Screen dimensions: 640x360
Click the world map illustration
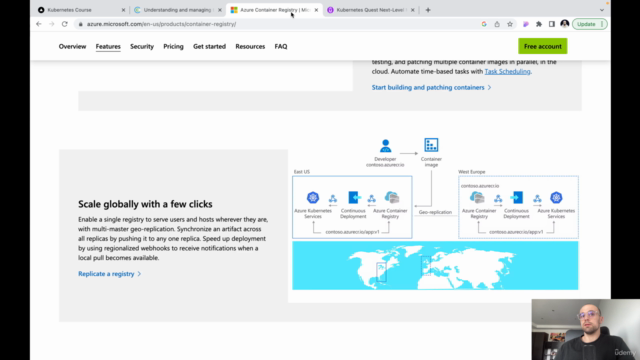point(435,265)
